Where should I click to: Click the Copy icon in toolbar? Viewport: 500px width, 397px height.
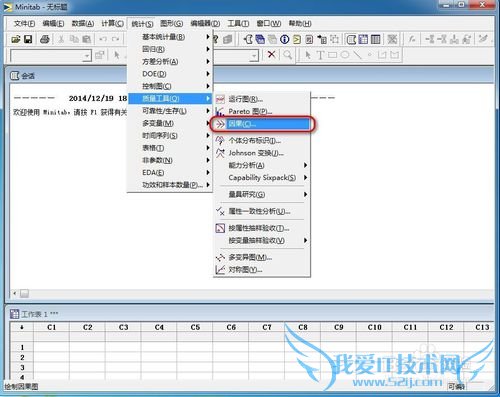point(74,39)
